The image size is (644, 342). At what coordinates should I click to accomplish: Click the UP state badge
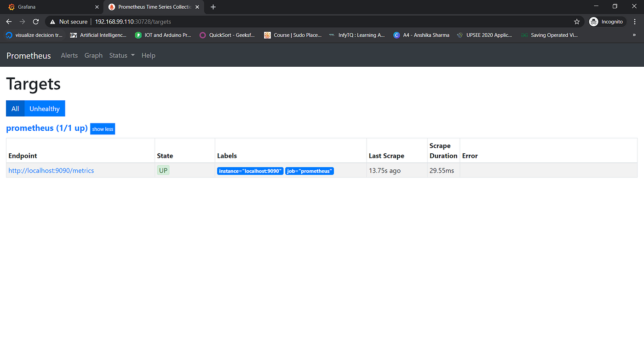click(163, 170)
